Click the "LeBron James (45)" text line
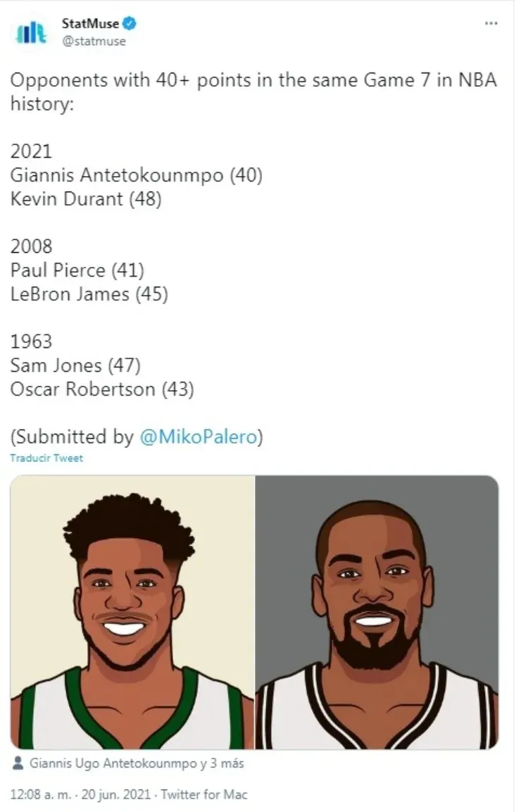521x812 pixels. [89, 293]
